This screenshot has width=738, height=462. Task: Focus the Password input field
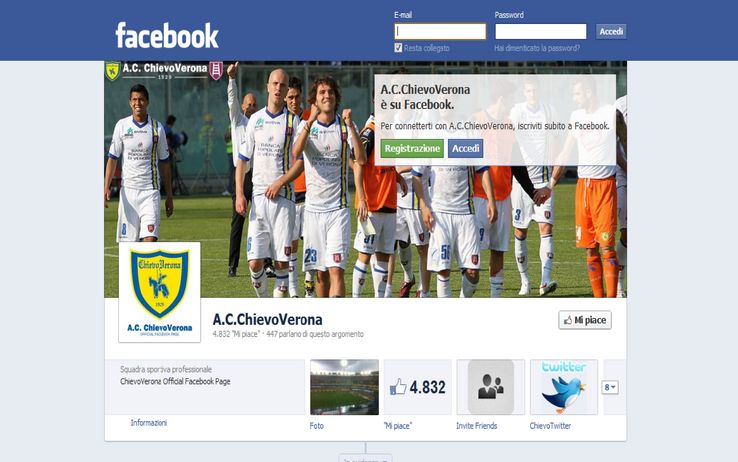click(x=541, y=32)
